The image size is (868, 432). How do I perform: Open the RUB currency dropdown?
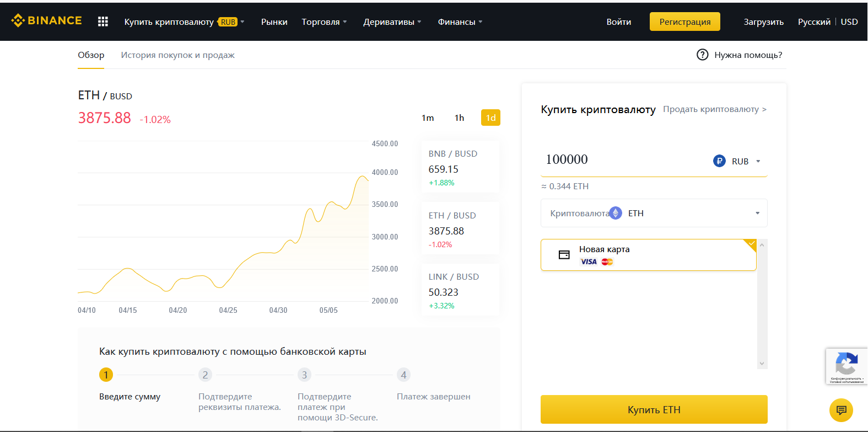[737, 161]
